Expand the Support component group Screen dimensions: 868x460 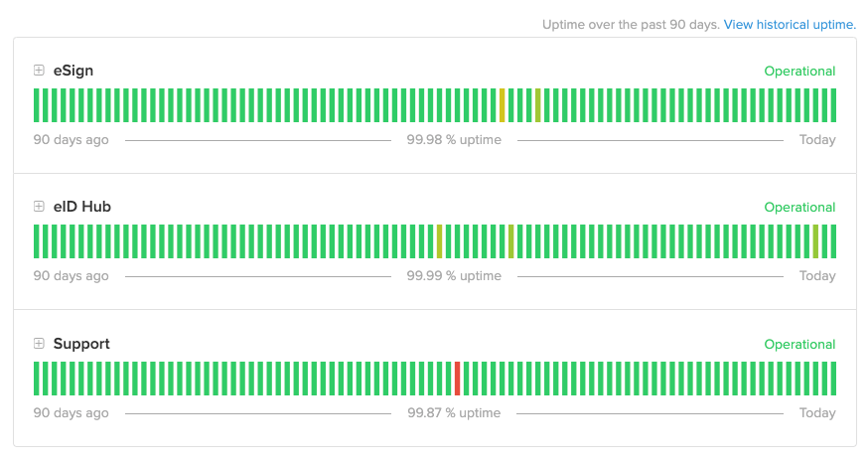coord(39,344)
